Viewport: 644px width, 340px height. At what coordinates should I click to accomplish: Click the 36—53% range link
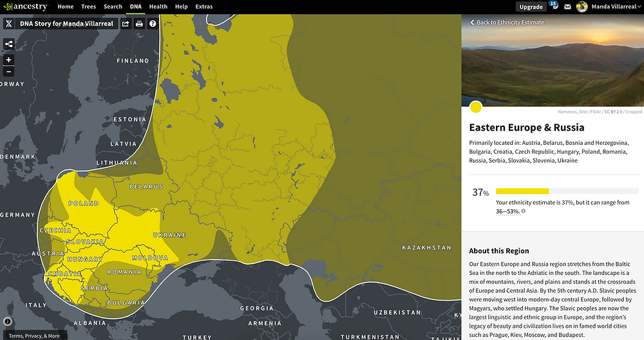click(507, 211)
